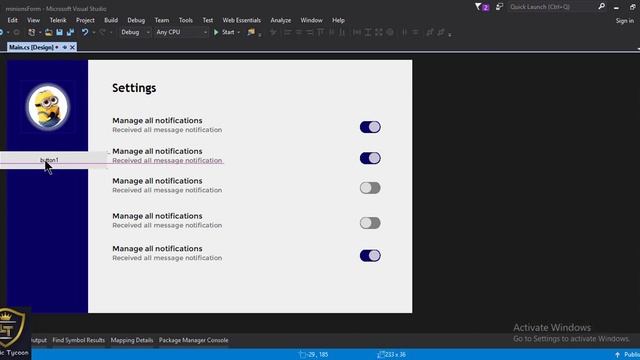The height and width of the screenshot is (360, 640).
Task: Open the View menu
Action: tap(33, 20)
